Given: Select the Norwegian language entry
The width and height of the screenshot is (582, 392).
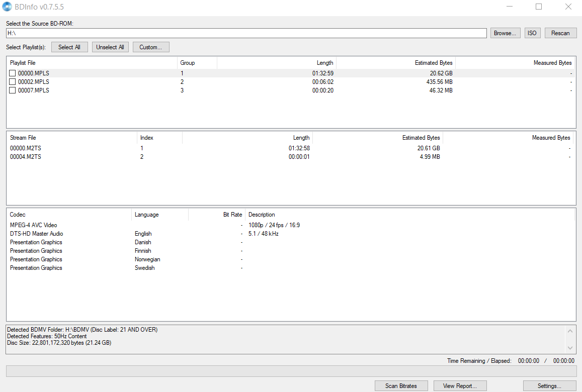Looking at the screenshot, I should click(x=147, y=259).
